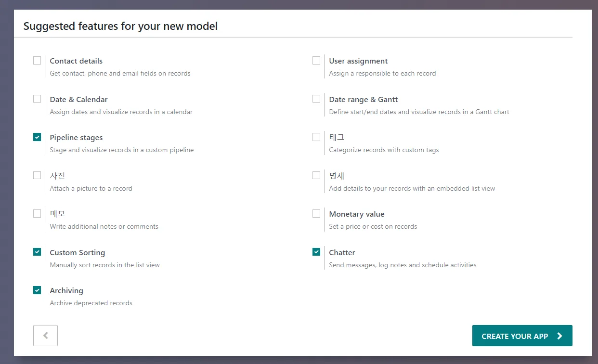The height and width of the screenshot is (364, 598).
Task: Click the Chatter feature label
Action: (342, 253)
